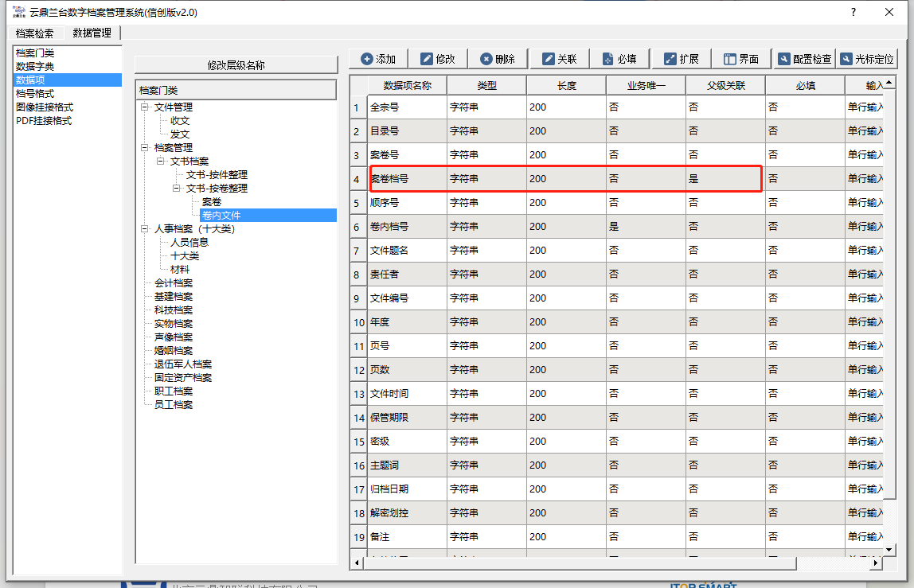The image size is (914, 588).
Task: Click the 扩展 (Extend) toolbar icon
Action: (670, 59)
